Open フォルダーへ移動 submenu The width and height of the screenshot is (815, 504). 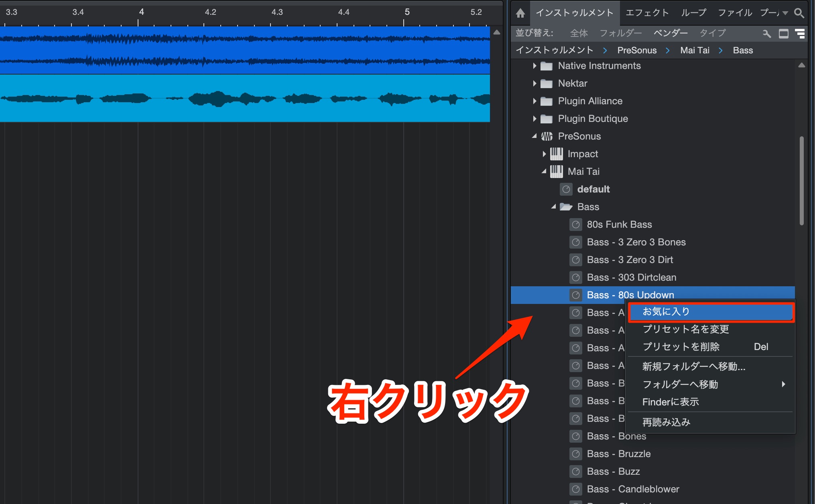(x=710, y=385)
